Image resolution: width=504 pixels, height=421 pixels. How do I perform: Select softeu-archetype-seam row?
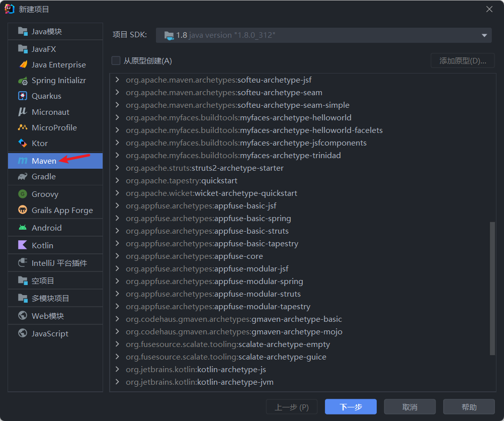tap(302, 92)
